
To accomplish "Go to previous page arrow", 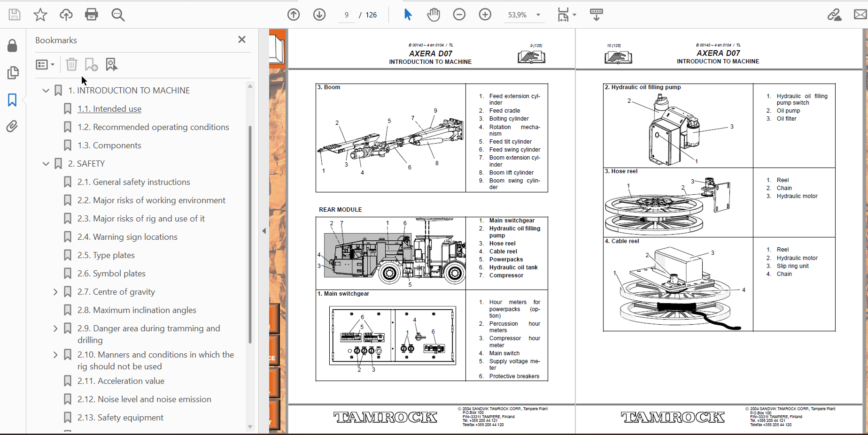I will coord(294,15).
